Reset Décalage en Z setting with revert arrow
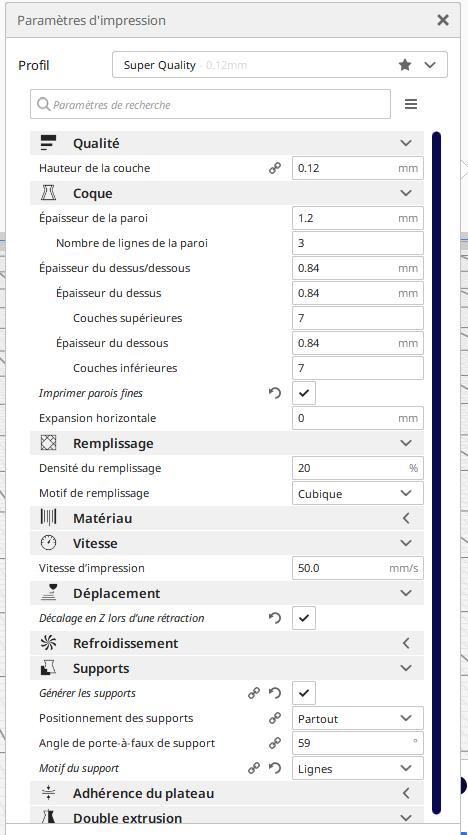 275,618
